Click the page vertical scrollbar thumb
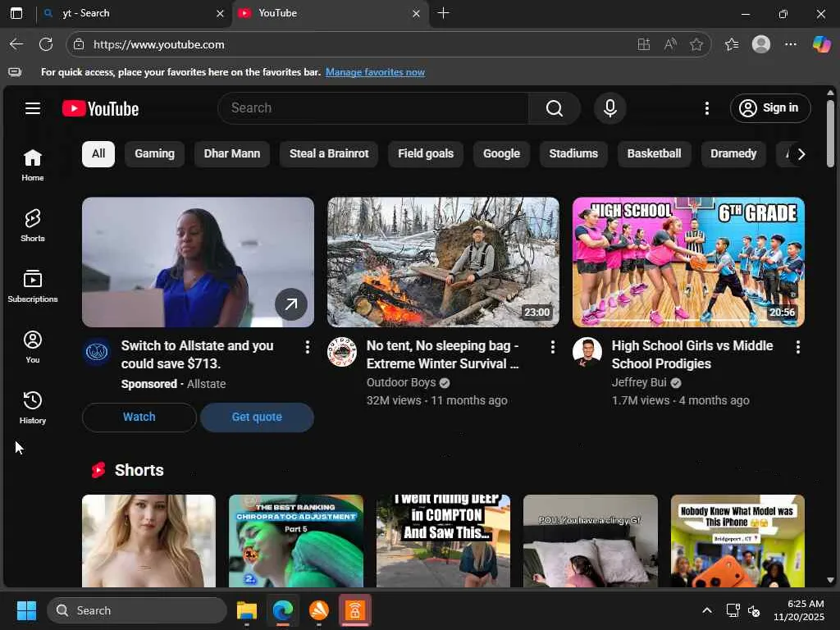840x630 pixels. (x=830, y=134)
